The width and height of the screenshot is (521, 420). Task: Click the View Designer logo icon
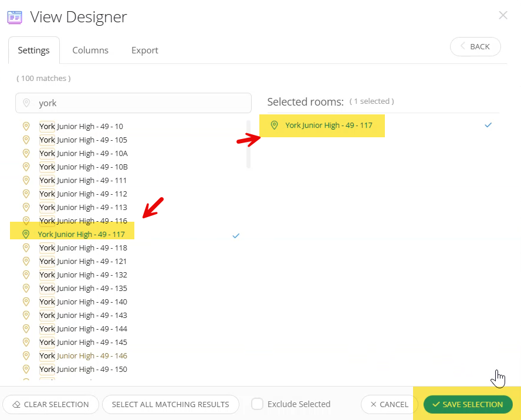point(15,17)
